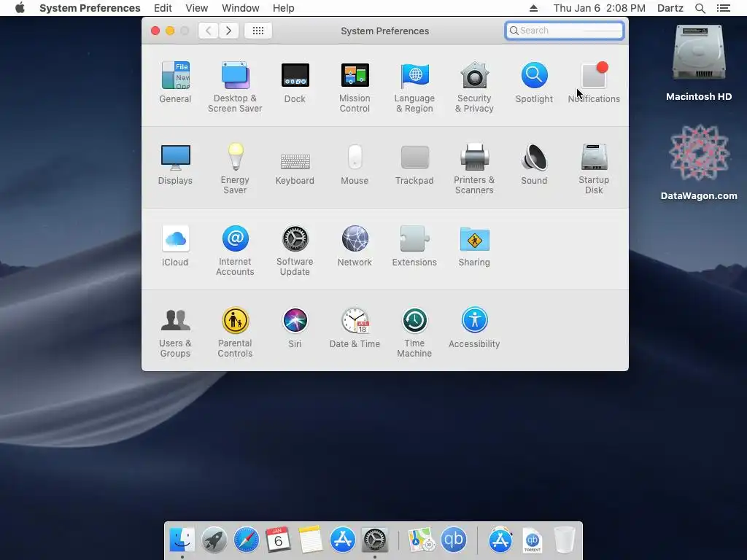747x560 pixels.
Task: Open Calendar from the Dock
Action: pyautogui.click(x=278, y=540)
